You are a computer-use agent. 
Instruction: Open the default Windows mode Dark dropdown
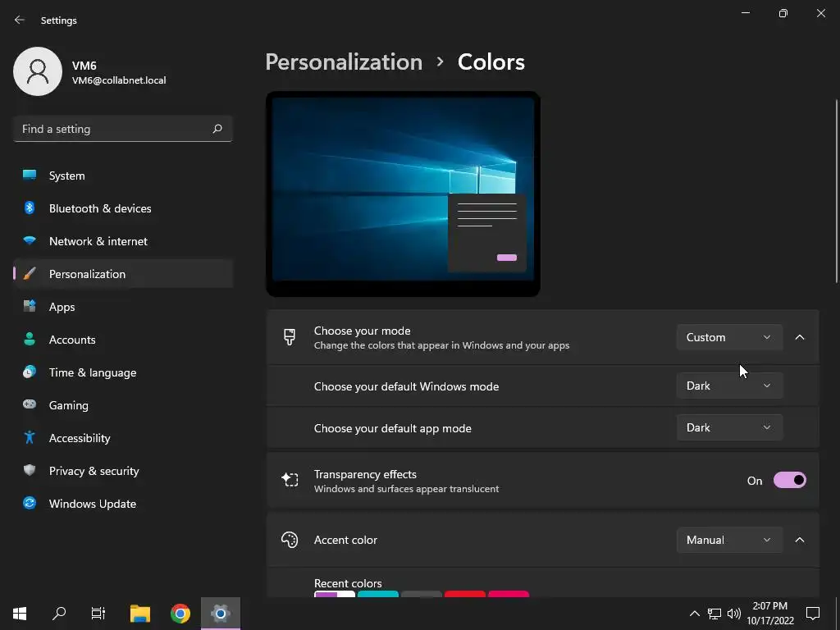pos(729,386)
